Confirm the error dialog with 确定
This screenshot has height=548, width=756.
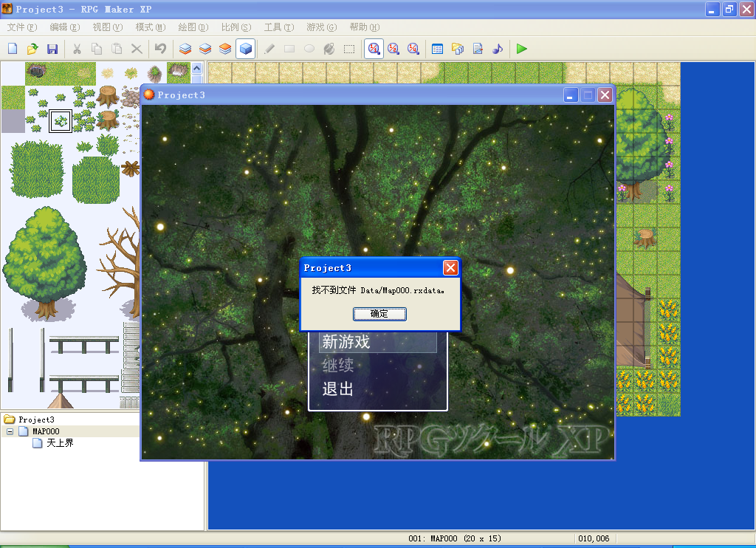click(379, 314)
